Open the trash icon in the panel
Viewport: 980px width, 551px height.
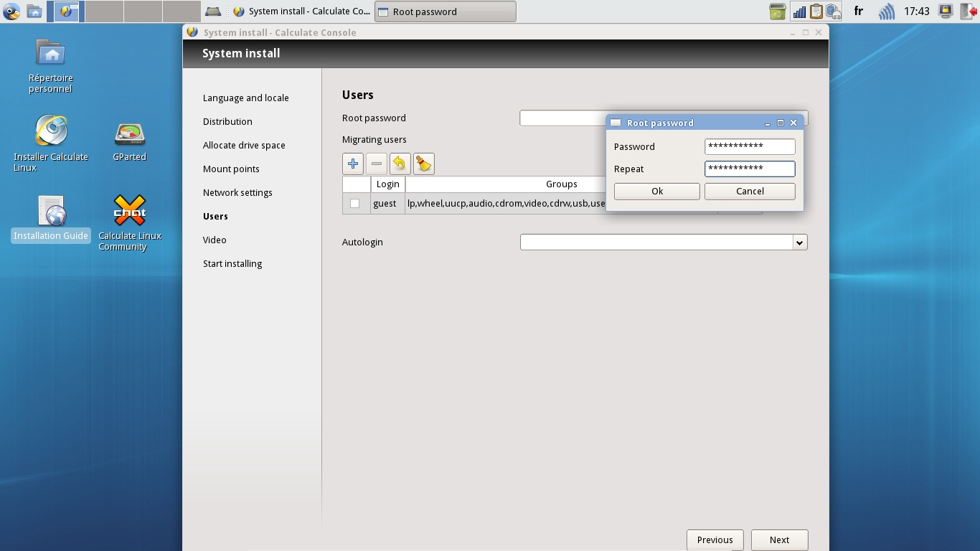[x=777, y=11]
